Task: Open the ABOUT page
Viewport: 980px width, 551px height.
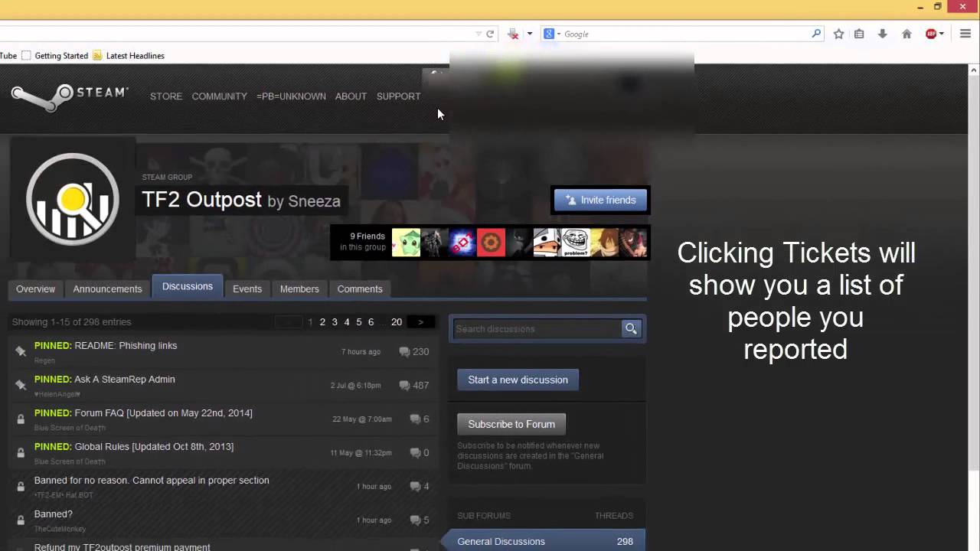Action: [351, 96]
